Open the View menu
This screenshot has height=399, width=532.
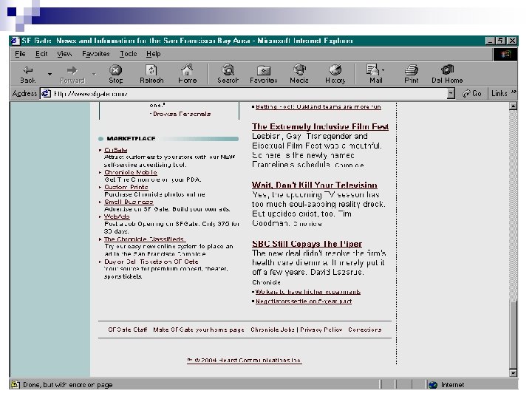(x=64, y=54)
